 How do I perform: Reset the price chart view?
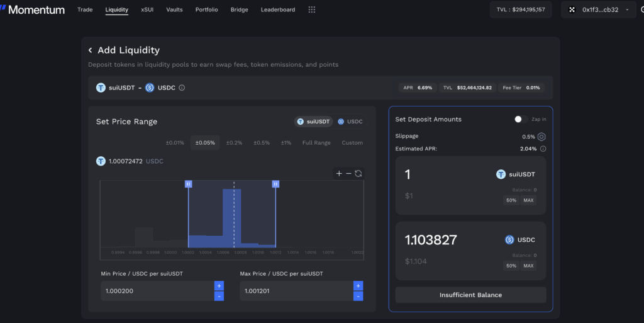coord(358,174)
